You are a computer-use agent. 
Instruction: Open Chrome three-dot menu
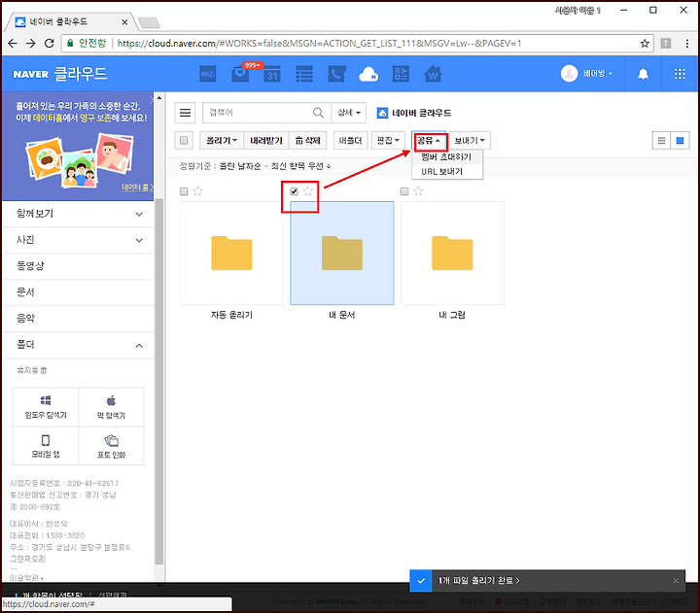pyautogui.click(x=687, y=44)
